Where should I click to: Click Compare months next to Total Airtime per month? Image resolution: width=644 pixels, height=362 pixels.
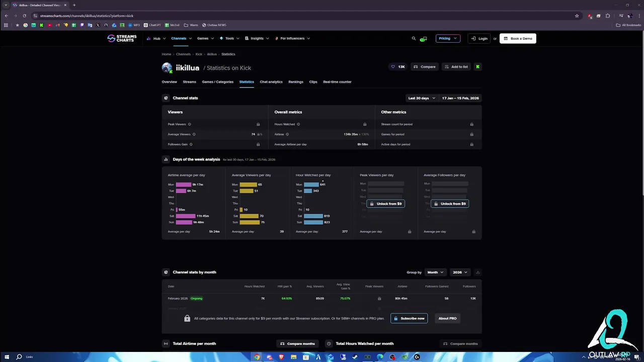(297, 343)
